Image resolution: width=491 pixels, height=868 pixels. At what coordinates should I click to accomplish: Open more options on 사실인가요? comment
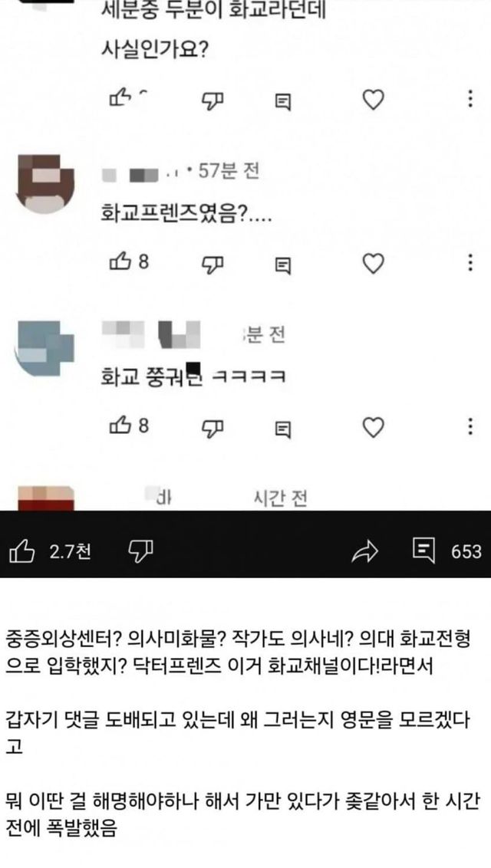[470, 99]
